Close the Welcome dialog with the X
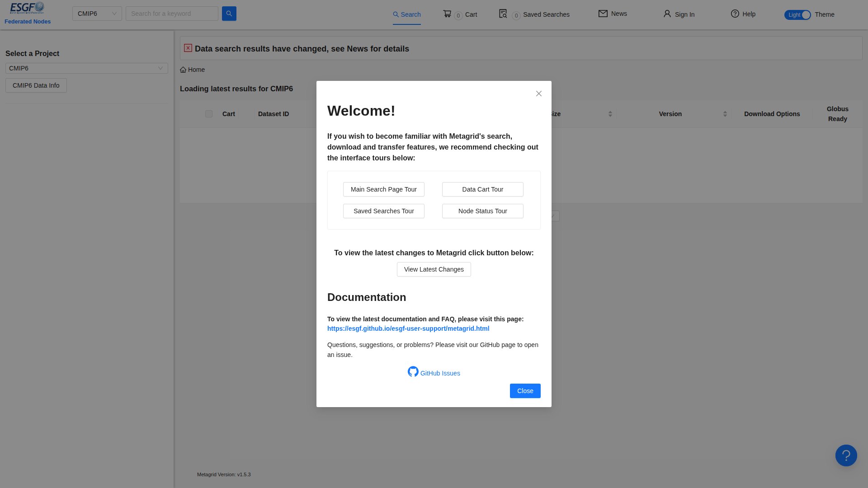Screen dimensions: 868x488 (x=539, y=94)
